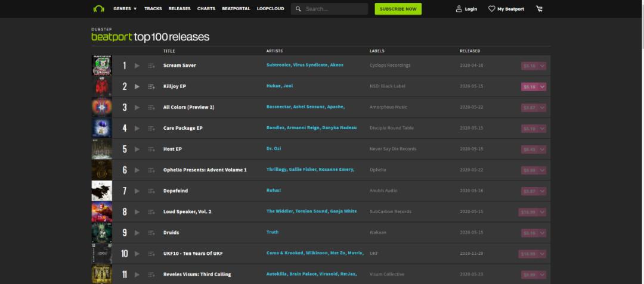
Task: Open price dropdown arrow for Druids
Action: [x=542, y=233]
